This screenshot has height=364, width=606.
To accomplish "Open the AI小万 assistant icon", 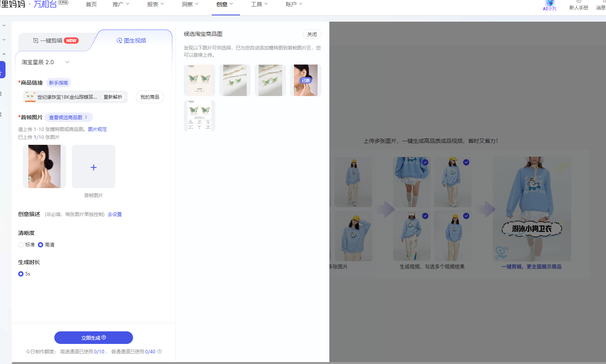I will 550,4.
